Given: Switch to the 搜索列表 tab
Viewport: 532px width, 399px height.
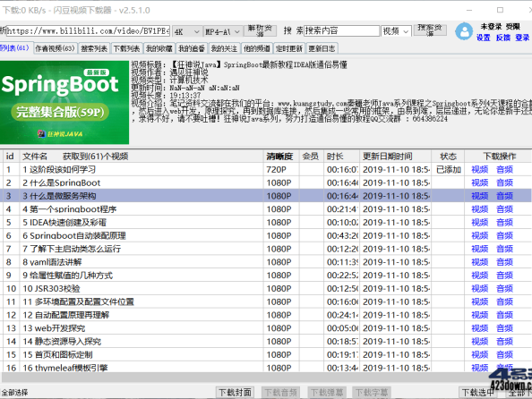Looking at the screenshot, I should click(94, 48).
